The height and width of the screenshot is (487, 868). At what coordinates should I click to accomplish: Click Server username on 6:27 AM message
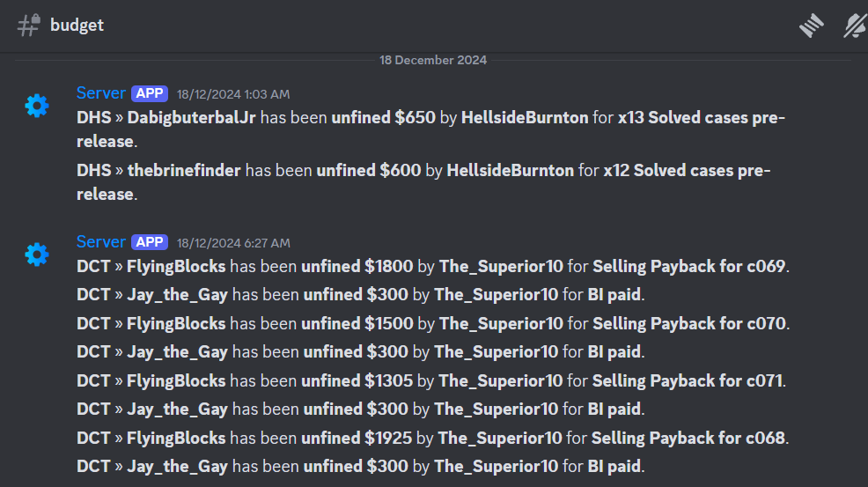coord(100,242)
